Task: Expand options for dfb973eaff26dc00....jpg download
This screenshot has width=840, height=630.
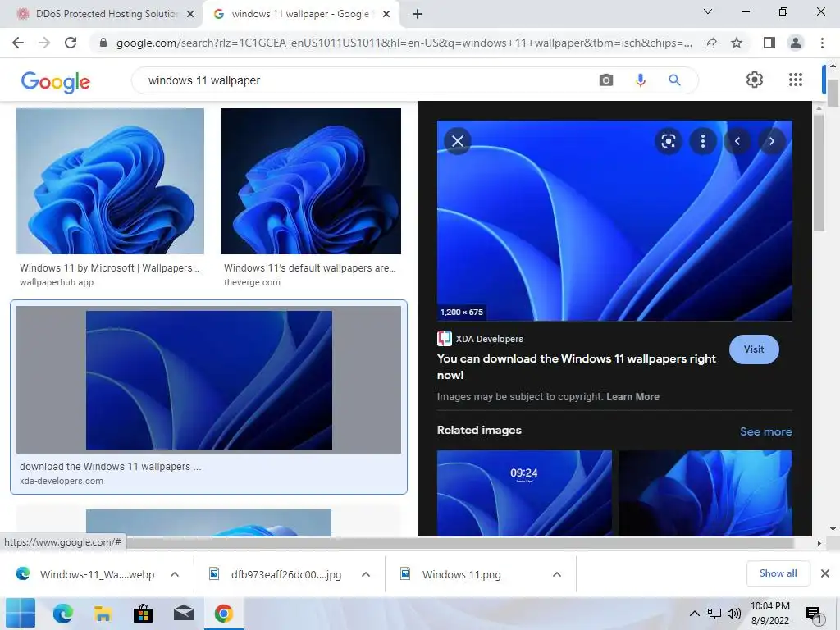Action: click(x=366, y=574)
